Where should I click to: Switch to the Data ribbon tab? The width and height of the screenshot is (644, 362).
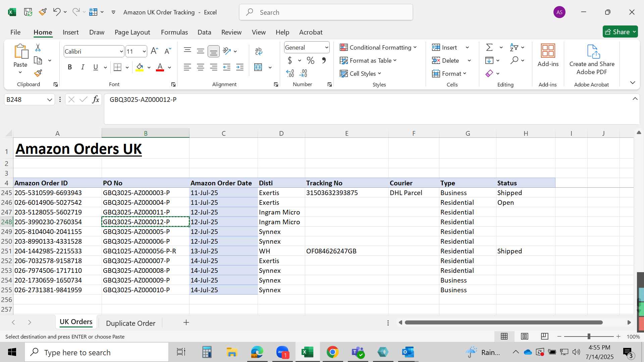(x=204, y=32)
